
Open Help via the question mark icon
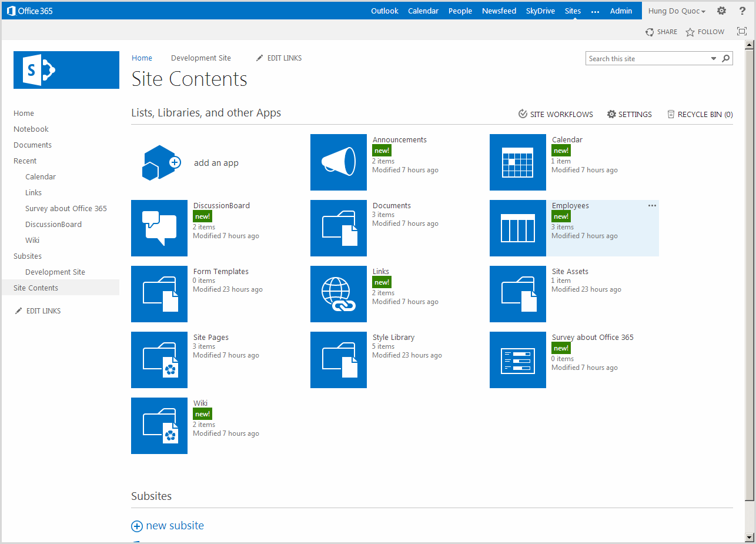tap(742, 10)
